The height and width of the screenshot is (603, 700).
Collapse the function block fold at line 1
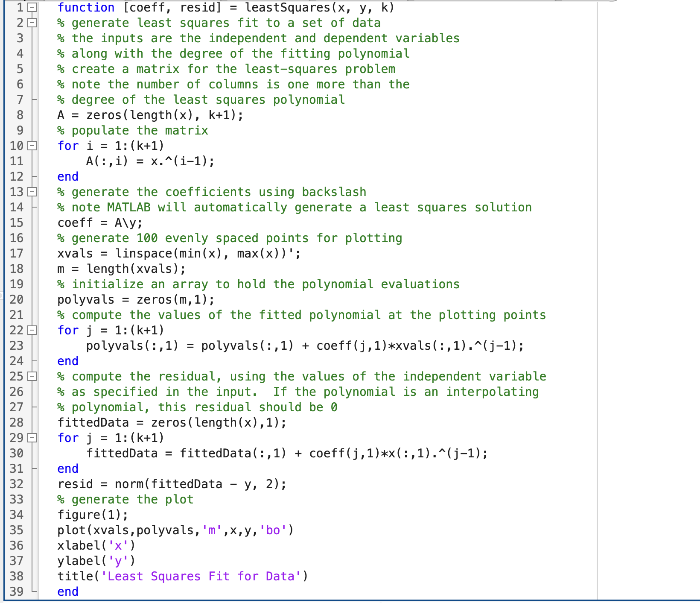pyautogui.click(x=32, y=8)
